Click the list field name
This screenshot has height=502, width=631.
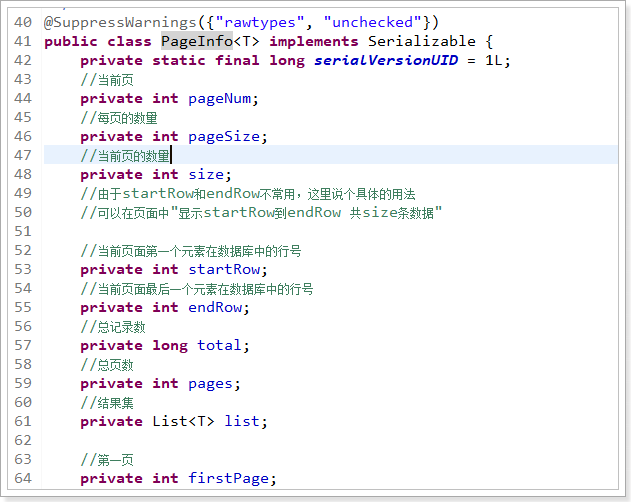(x=242, y=421)
